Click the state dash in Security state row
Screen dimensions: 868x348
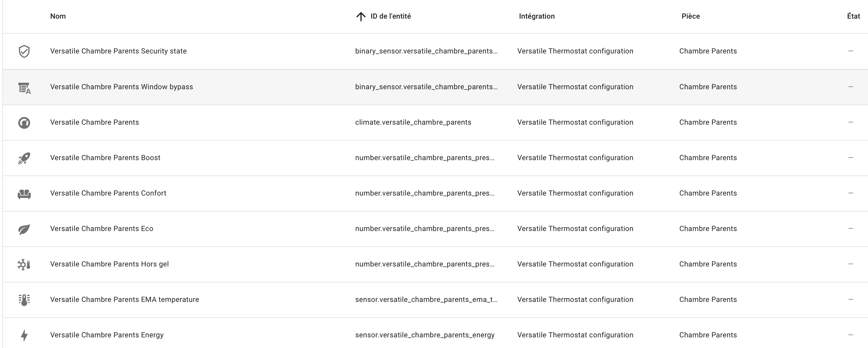pos(851,51)
